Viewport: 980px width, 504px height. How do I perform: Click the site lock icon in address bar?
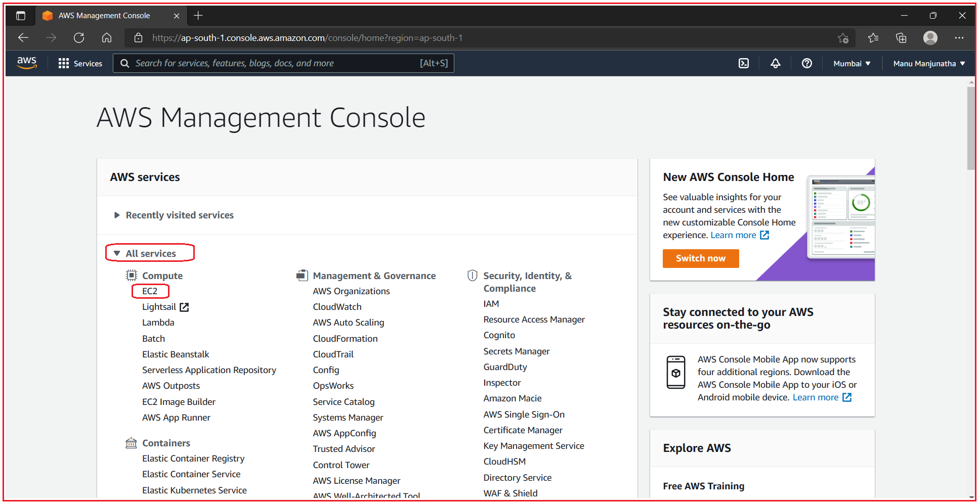click(138, 37)
